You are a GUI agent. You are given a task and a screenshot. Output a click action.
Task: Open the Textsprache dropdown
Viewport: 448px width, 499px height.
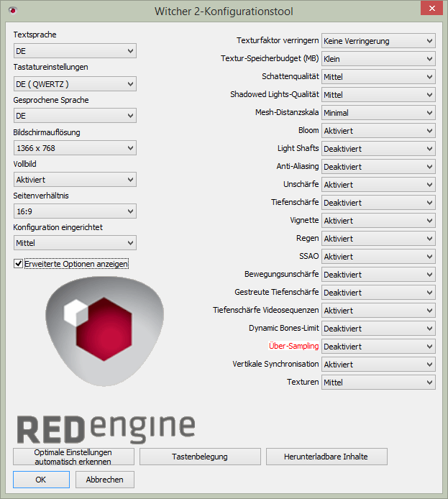[x=75, y=51]
